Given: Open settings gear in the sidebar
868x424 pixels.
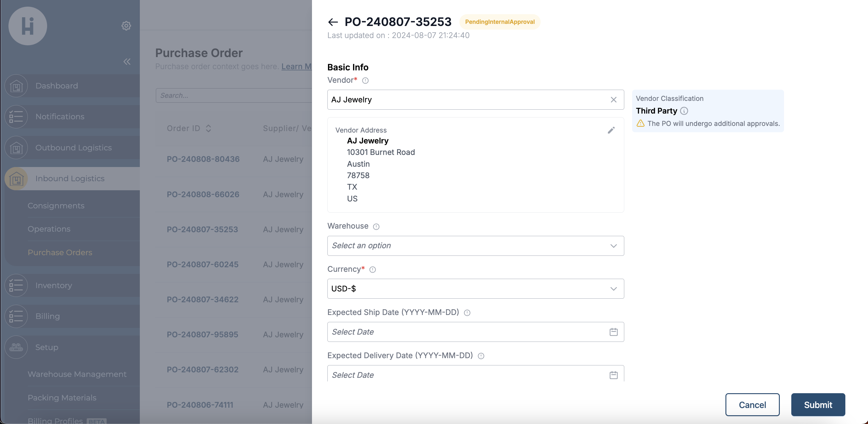Looking at the screenshot, I should 126,26.
